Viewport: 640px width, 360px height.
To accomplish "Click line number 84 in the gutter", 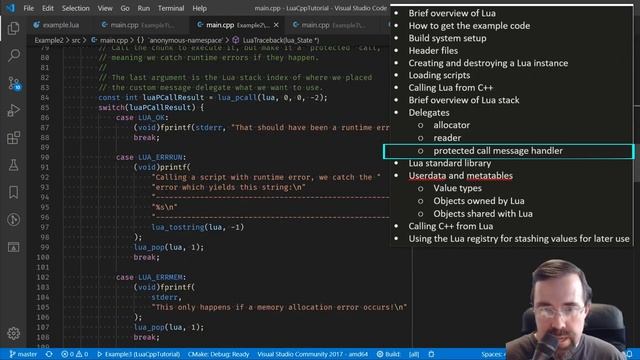I will coord(44,98).
